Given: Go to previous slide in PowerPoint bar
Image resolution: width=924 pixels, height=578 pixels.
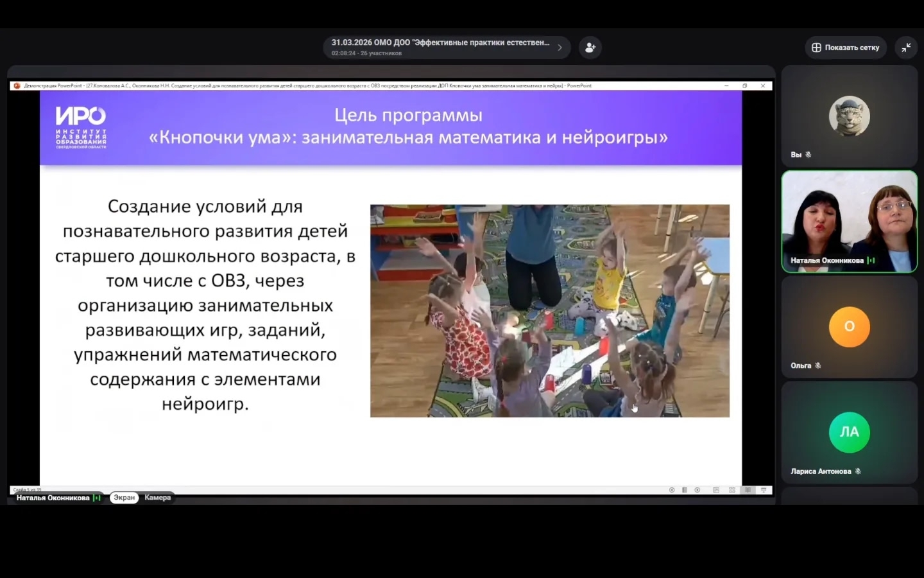Looking at the screenshot, I should (x=672, y=490).
